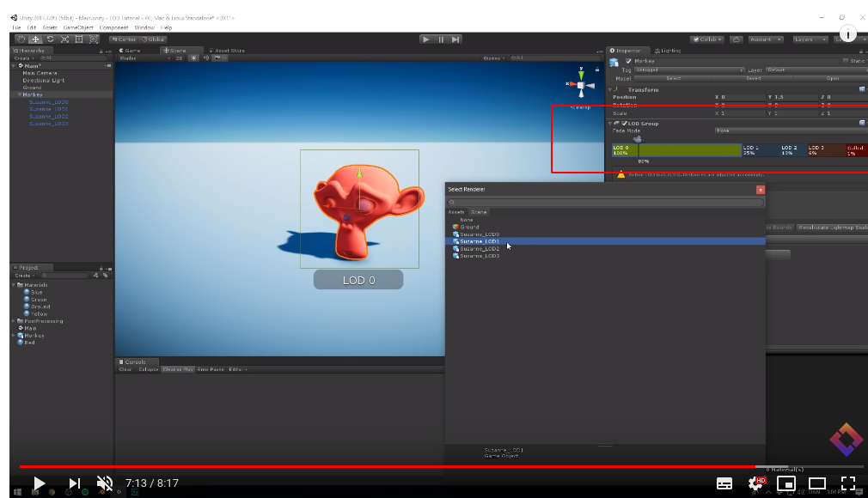The image size is (868, 498).
Task: Enable Clear on Play in the Console
Action: pyautogui.click(x=178, y=369)
